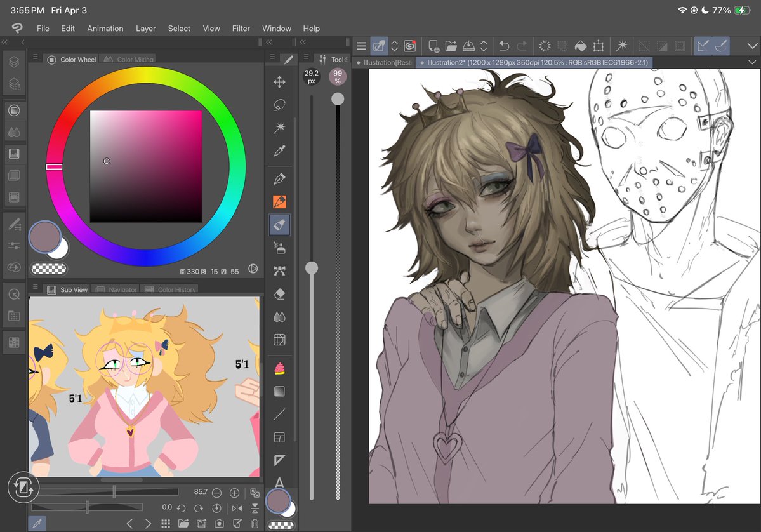
Task: Select the Text tool
Action: pos(279,482)
